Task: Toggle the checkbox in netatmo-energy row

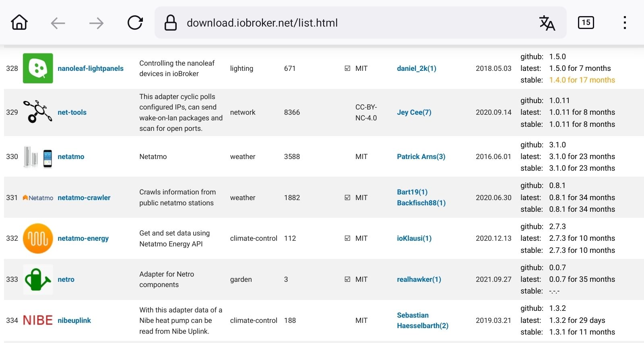Action: [x=347, y=238]
